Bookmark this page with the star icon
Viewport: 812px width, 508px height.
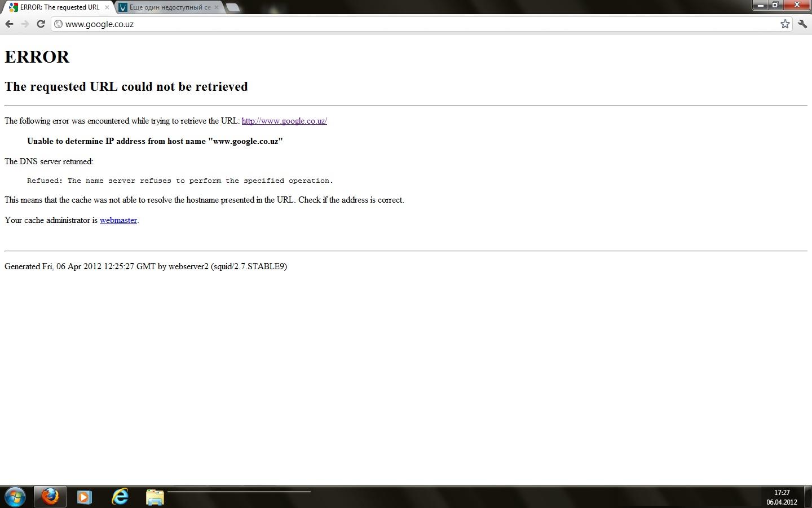(785, 24)
